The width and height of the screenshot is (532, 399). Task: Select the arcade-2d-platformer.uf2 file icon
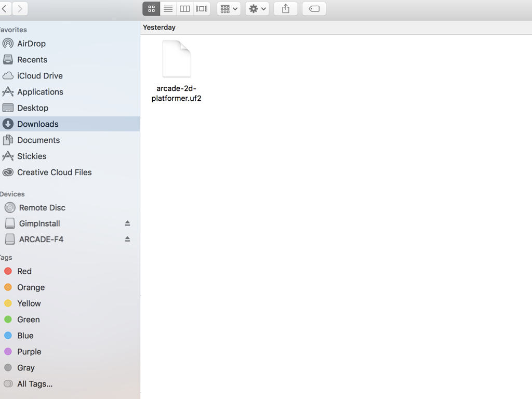[x=177, y=59]
